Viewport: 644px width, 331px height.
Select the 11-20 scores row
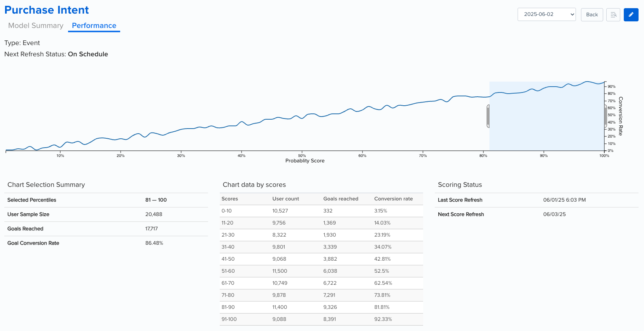tap(321, 223)
